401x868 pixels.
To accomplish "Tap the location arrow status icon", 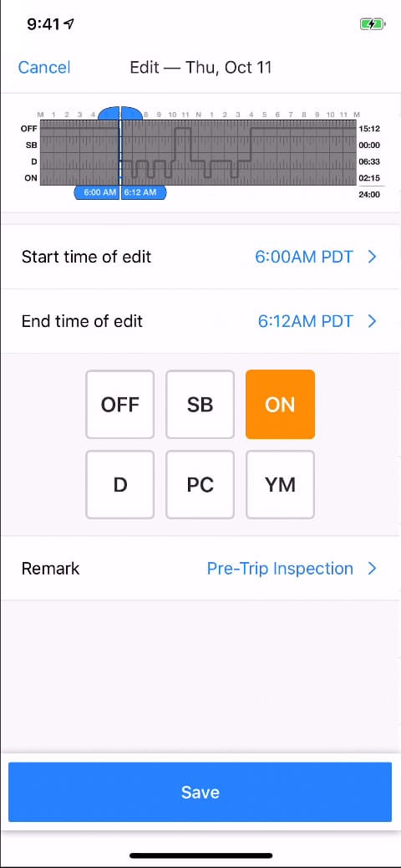I will [69, 23].
